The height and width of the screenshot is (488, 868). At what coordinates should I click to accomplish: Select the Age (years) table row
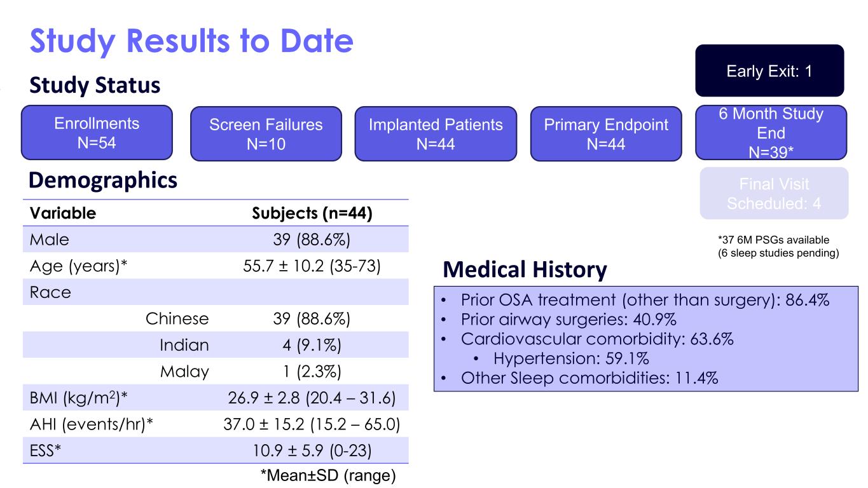click(215, 266)
